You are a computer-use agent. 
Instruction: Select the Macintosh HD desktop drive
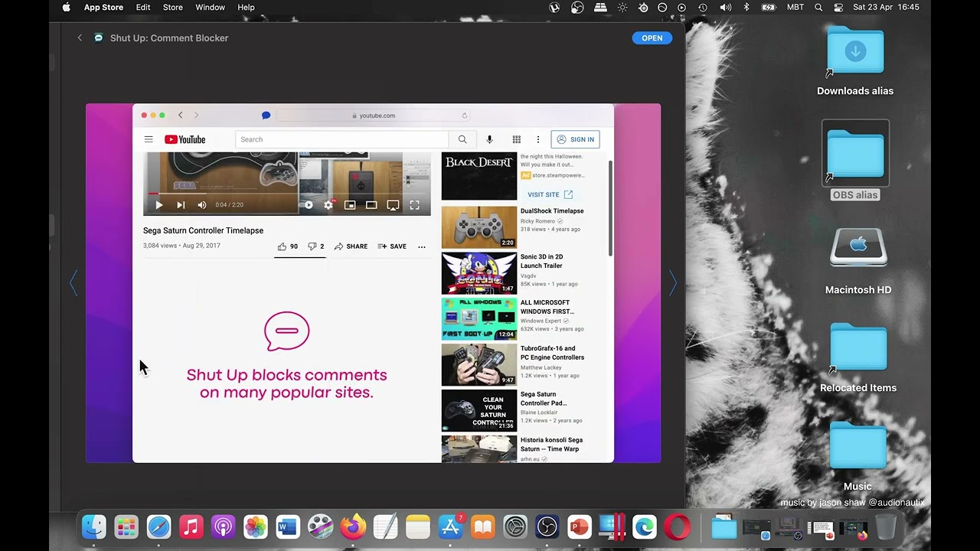click(x=858, y=260)
